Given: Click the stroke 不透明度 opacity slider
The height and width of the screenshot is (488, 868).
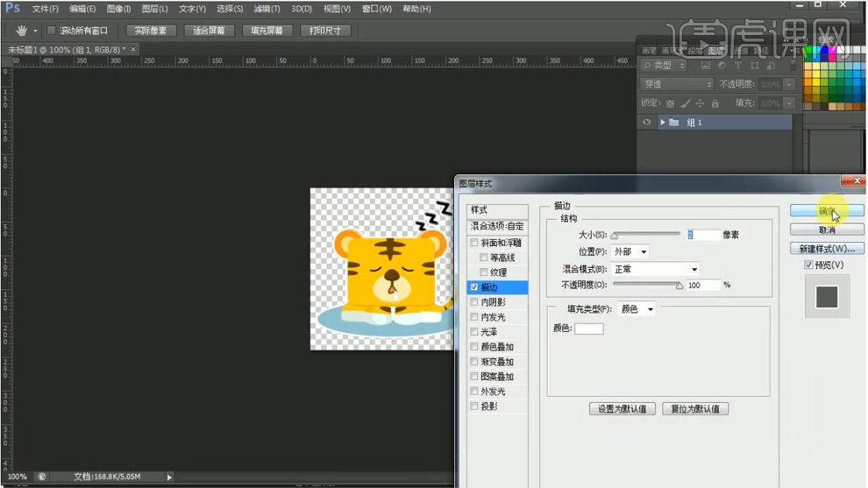Looking at the screenshot, I should (648, 285).
